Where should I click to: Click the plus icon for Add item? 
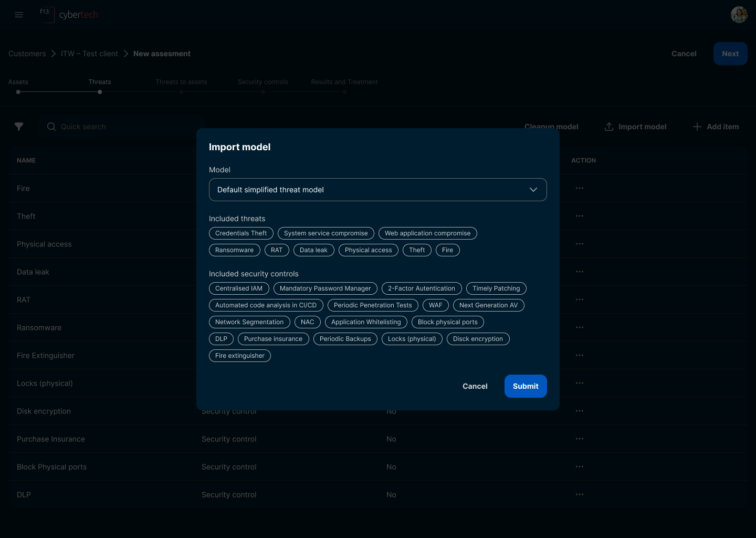click(697, 127)
